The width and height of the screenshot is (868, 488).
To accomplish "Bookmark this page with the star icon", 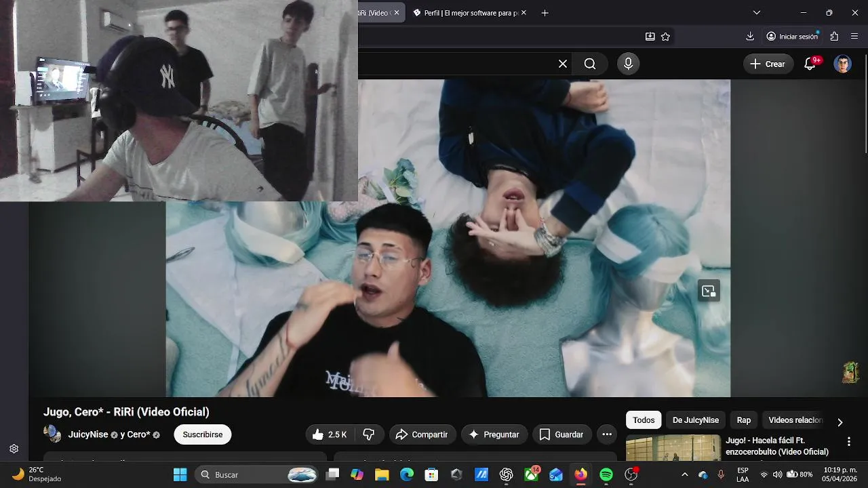I will pyautogui.click(x=665, y=37).
